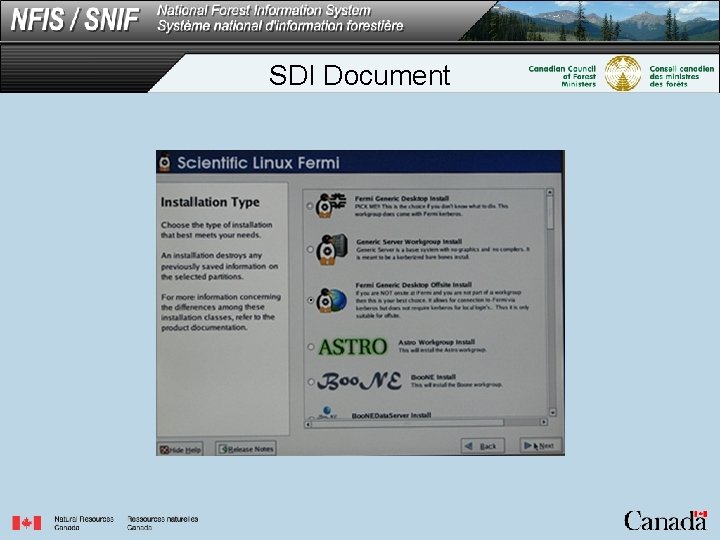Click the 'Natural Resources Canada' text
720x540 pixels.
coord(84,523)
